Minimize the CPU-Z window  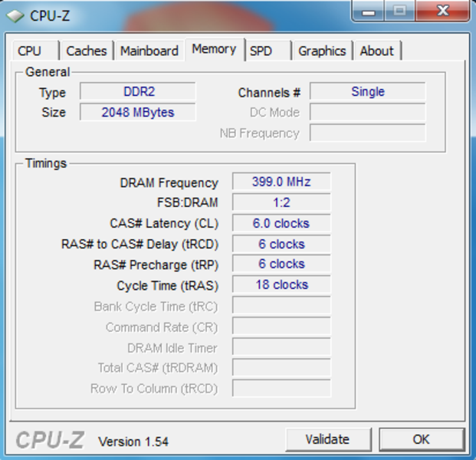(x=368, y=11)
